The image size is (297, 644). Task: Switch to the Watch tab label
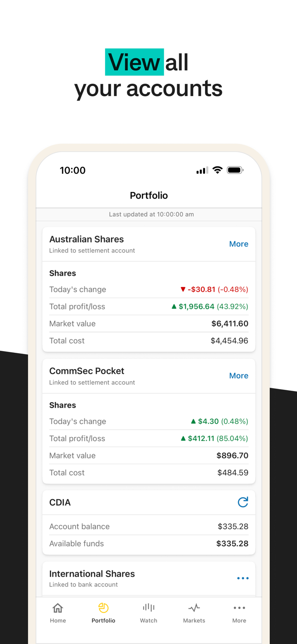(148, 620)
